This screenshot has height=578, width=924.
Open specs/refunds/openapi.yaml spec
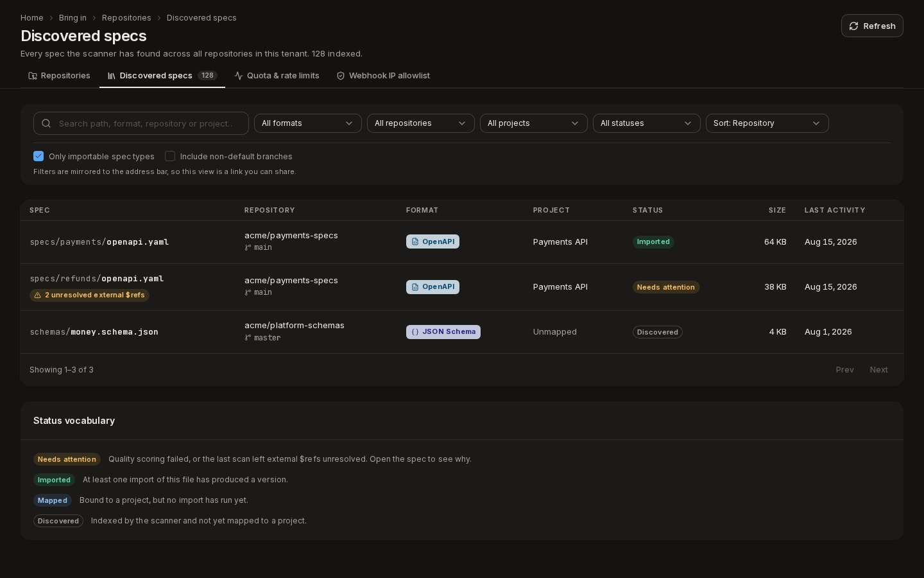97,279
